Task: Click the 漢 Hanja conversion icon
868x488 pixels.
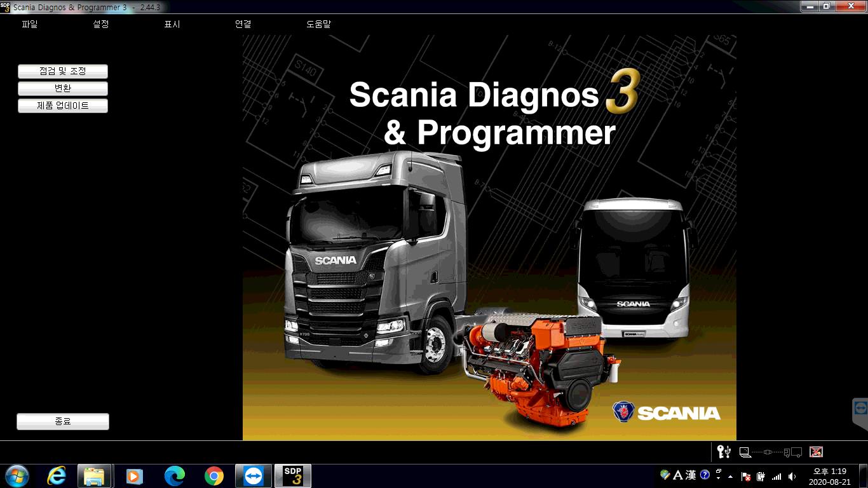Action: (691, 475)
